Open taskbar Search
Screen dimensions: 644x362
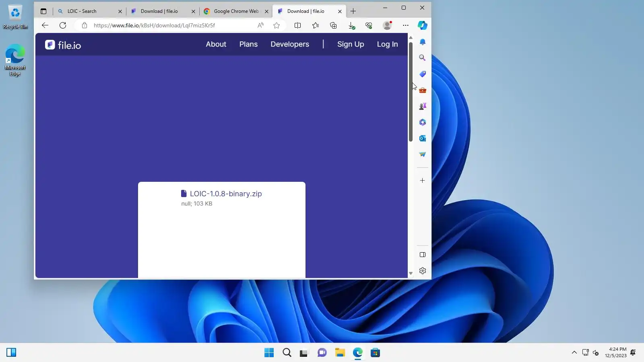pyautogui.click(x=287, y=353)
